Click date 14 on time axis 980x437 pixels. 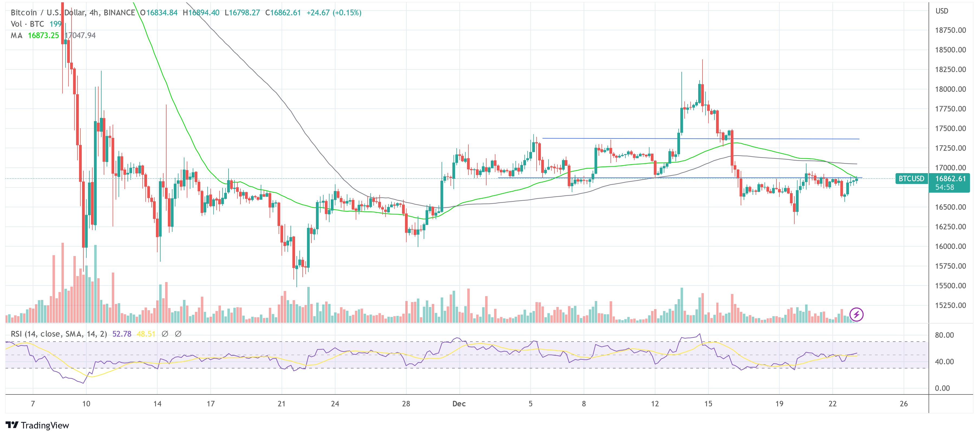[x=157, y=404]
